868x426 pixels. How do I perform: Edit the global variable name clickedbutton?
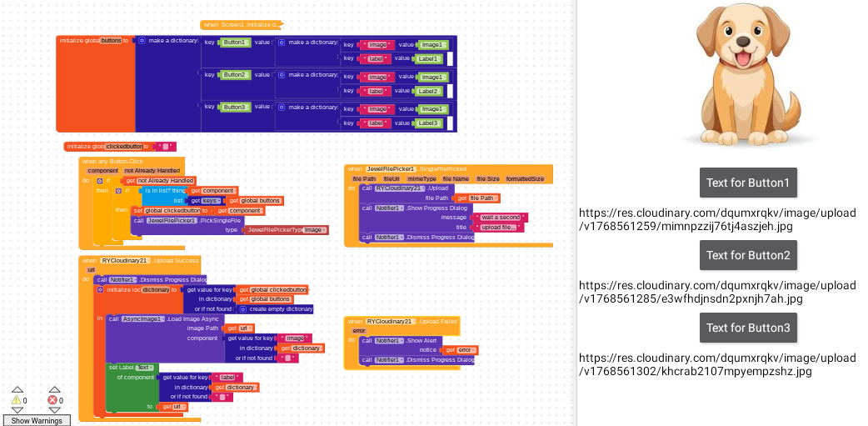[x=123, y=147]
